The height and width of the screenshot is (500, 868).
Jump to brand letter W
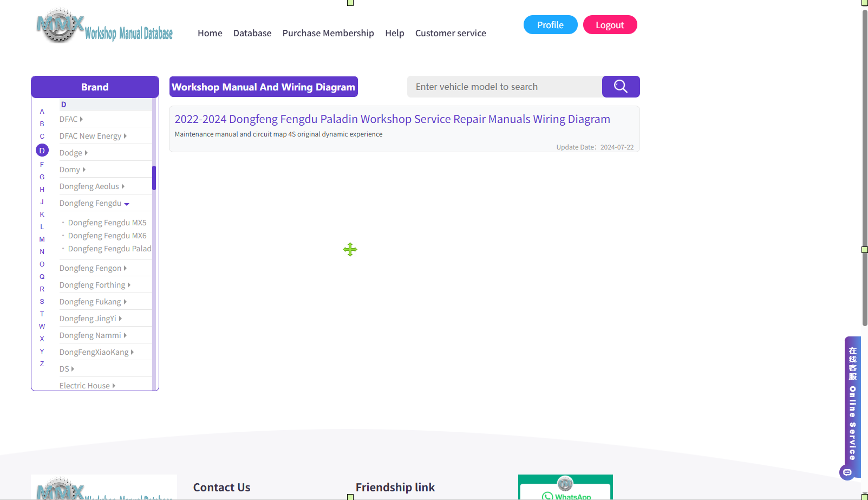42,327
